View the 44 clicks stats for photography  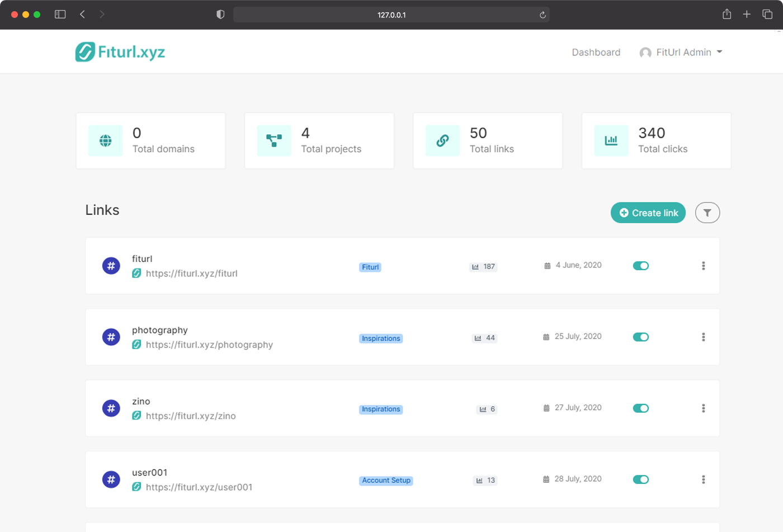(484, 338)
